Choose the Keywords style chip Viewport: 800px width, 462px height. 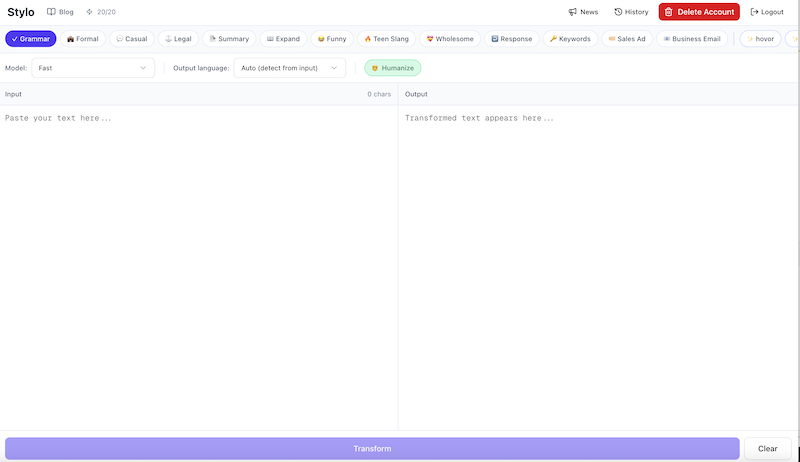[570, 39]
